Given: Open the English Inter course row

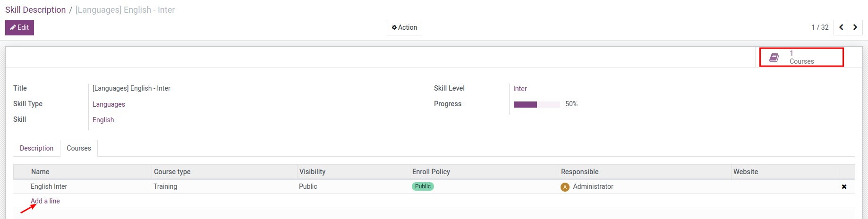Looking at the screenshot, I should coord(49,186).
